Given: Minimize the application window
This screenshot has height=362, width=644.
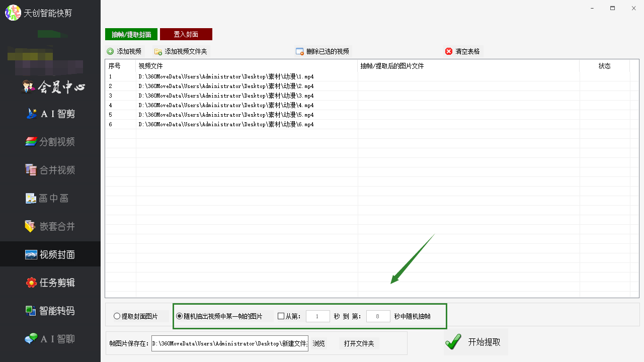Looking at the screenshot, I should tap(591, 8).
